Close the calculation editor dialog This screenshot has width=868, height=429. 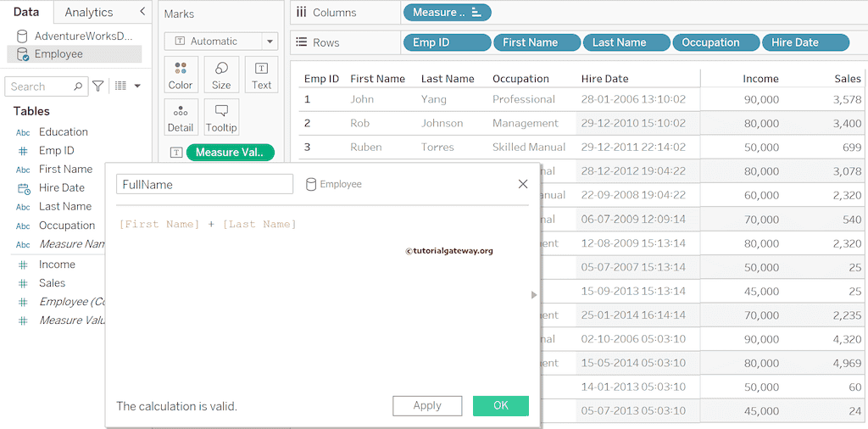522,184
